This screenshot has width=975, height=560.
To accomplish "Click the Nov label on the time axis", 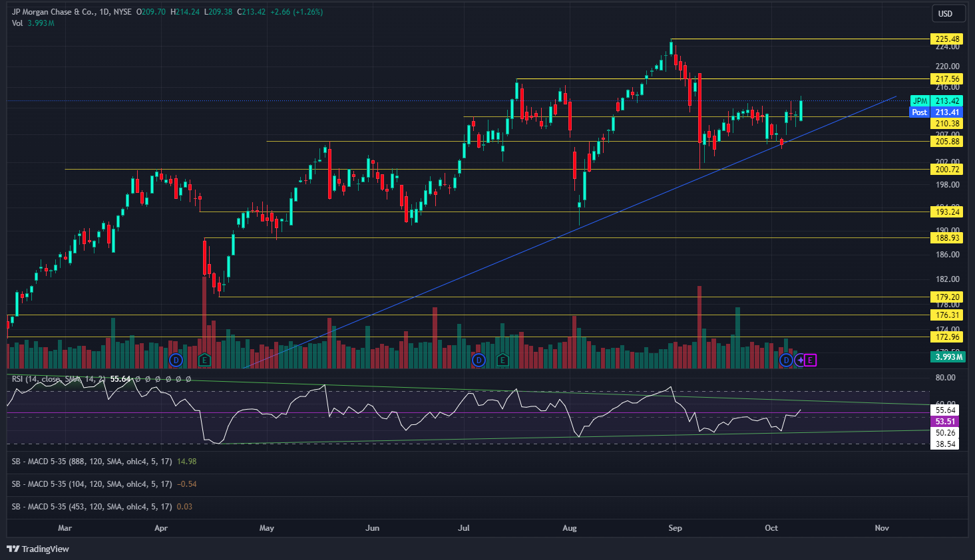I will tap(882, 528).
